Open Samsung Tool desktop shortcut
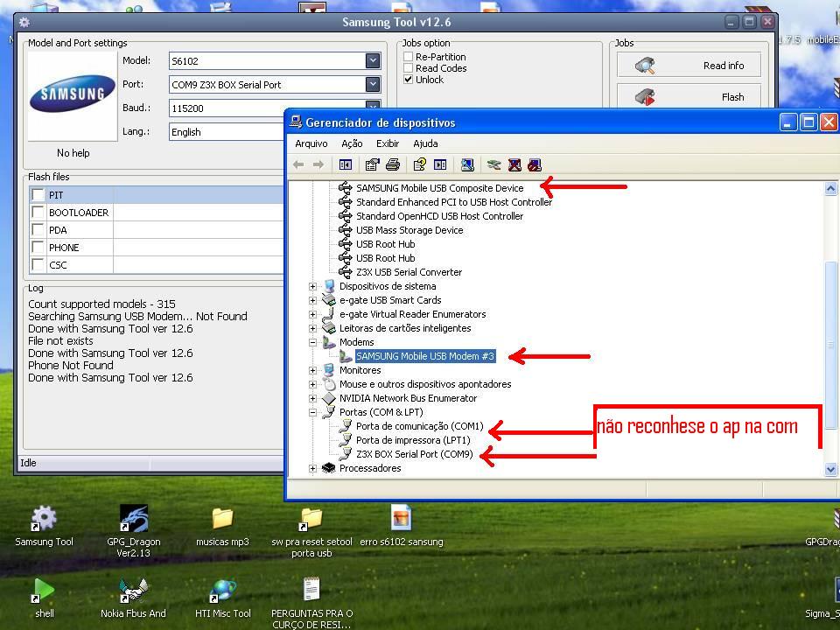Screen dimensions: 840x630 coord(44,526)
